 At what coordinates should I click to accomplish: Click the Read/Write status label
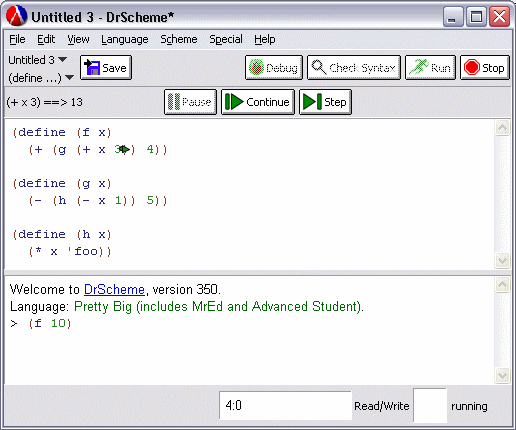[x=382, y=406]
